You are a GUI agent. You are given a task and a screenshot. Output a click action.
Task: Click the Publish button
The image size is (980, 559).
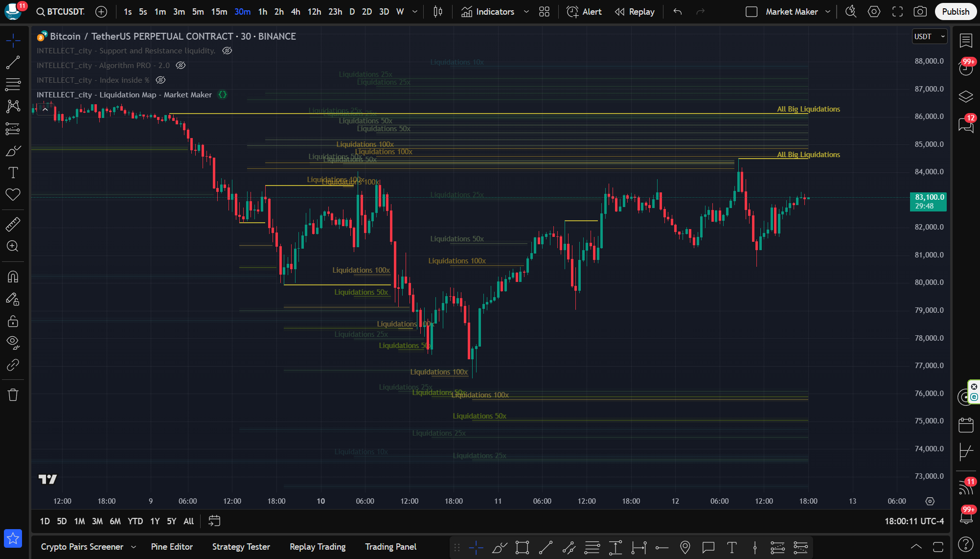tap(955, 12)
